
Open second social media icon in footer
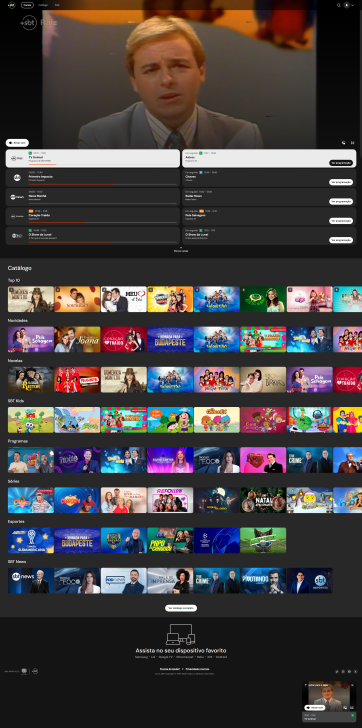(343, 671)
